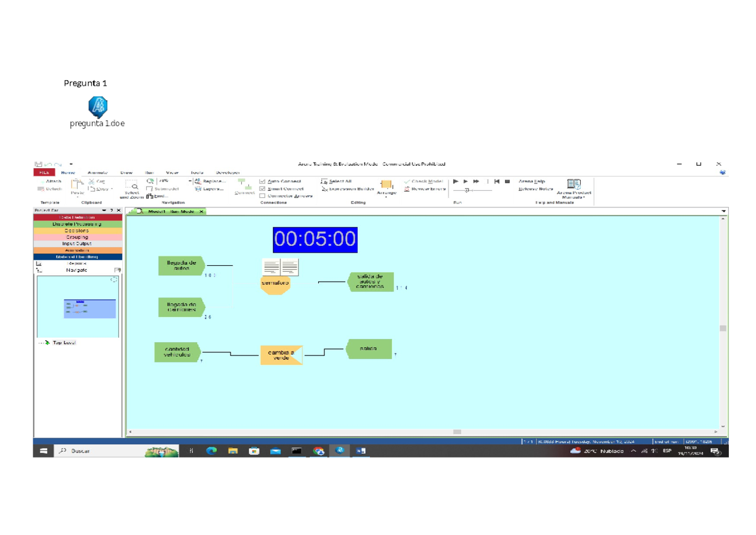
Task: Disable the Smart Connect checkbox
Action: point(261,189)
